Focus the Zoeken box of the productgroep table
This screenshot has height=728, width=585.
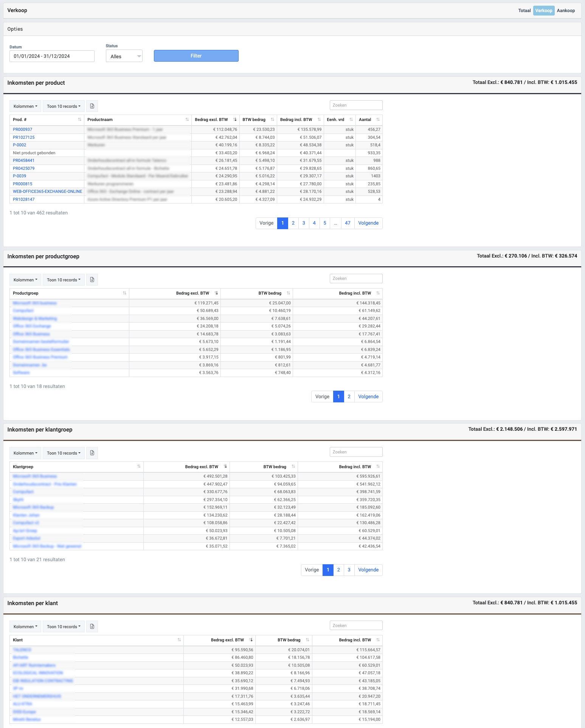tap(356, 278)
